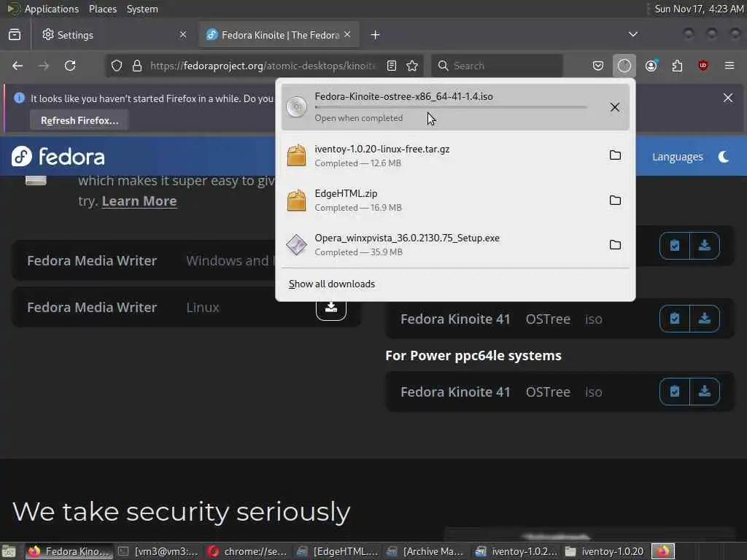Click the panel clock Sun Nov 17
Image resolution: width=747 pixels, height=560 pixels.
click(698, 9)
